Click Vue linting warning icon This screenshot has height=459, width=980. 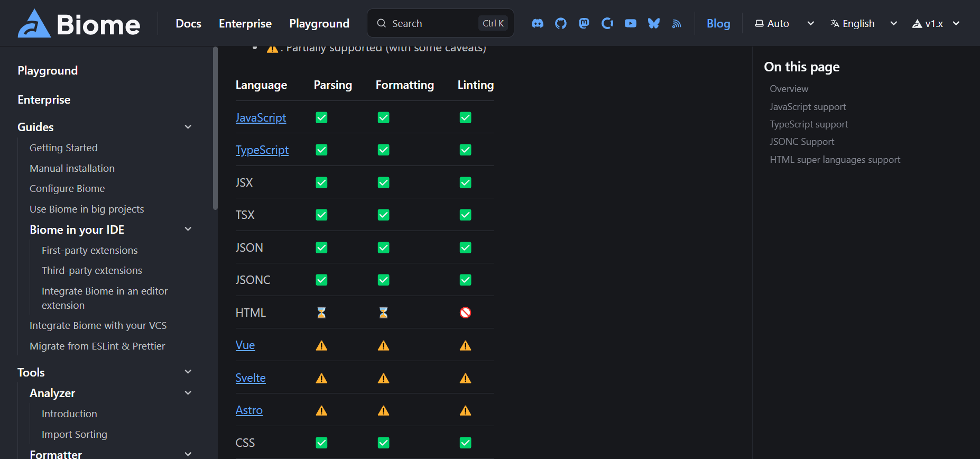click(x=465, y=345)
